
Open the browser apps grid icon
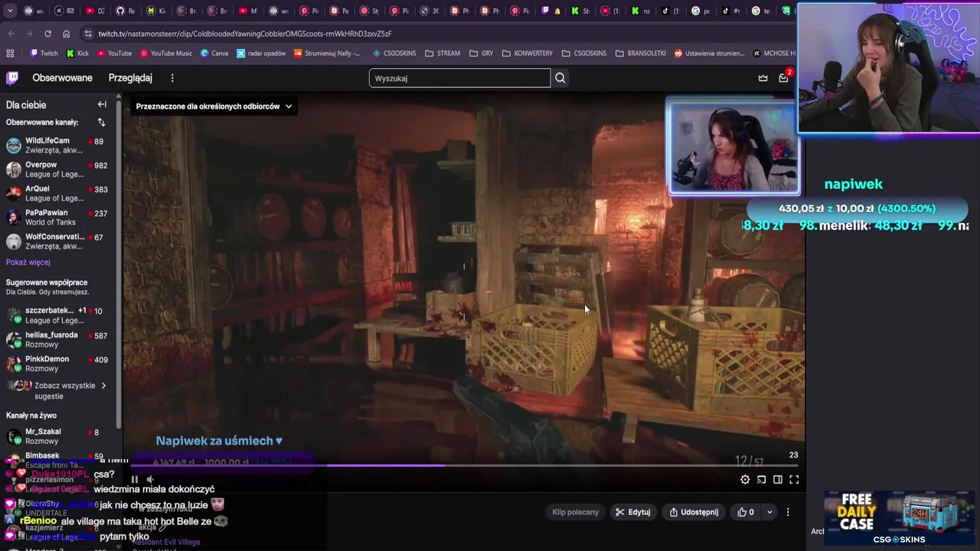pyautogui.click(x=10, y=54)
